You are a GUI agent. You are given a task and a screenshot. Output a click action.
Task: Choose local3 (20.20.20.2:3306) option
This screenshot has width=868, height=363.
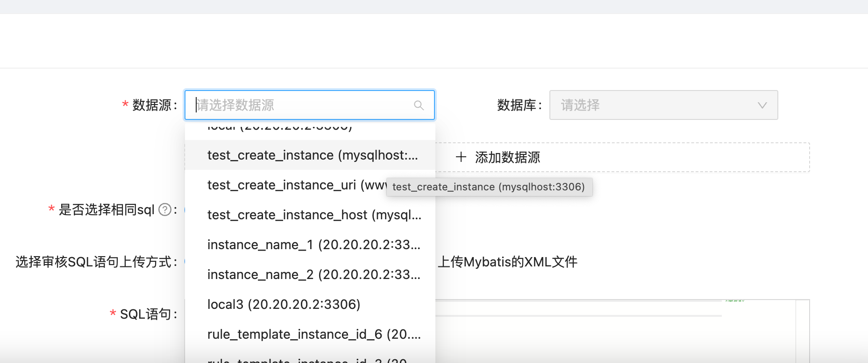click(x=310, y=304)
